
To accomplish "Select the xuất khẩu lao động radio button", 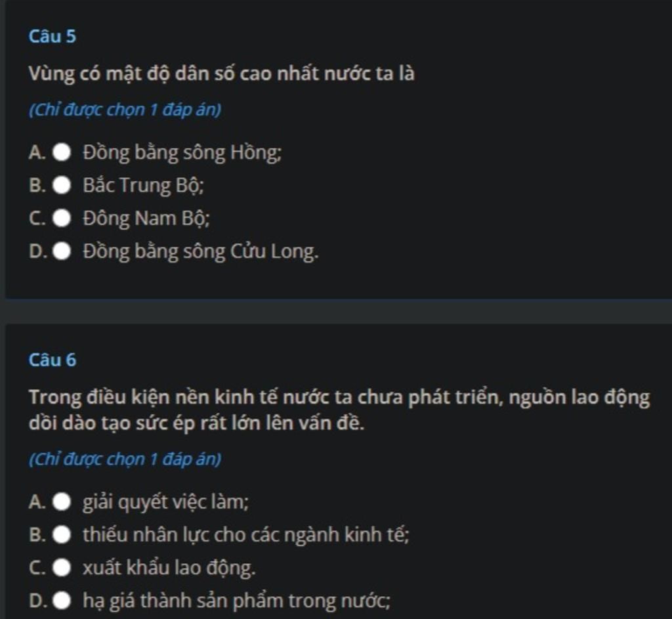I will [62, 568].
